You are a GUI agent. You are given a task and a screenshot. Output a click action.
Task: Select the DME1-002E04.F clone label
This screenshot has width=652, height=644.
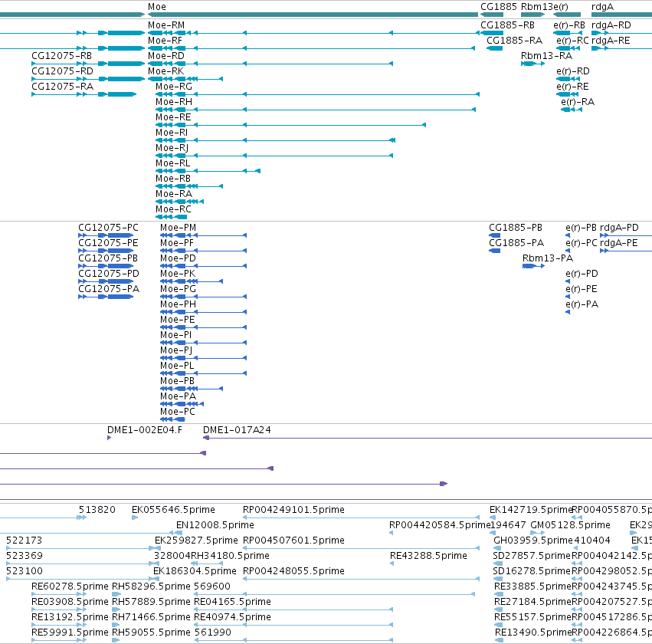click(x=145, y=430)
